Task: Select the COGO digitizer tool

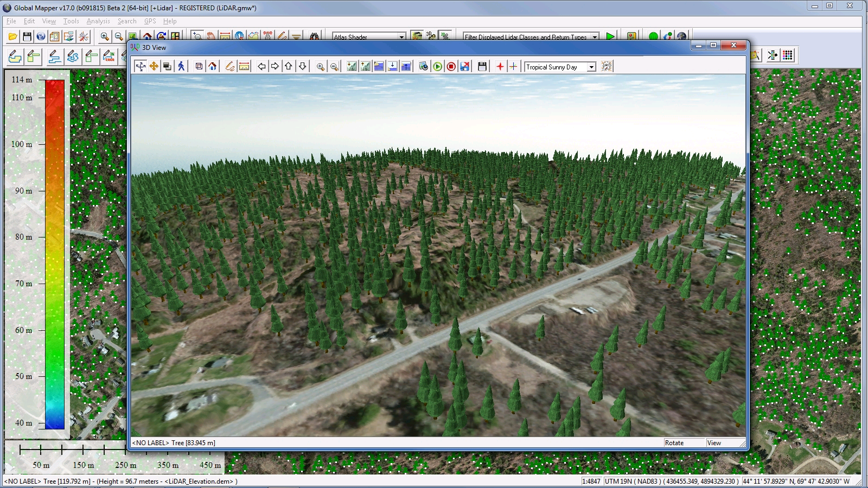Action: 109,56
